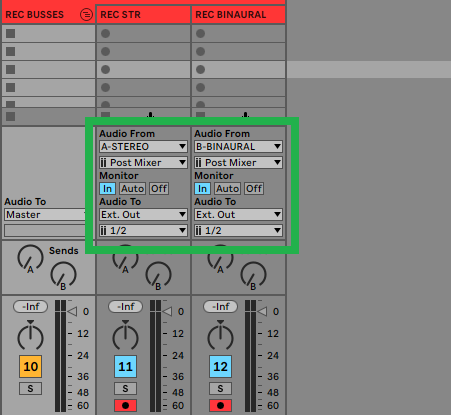This screenshot has height=415, width=451.
Task: Select the REC STR track header
Action: (143, 15)
